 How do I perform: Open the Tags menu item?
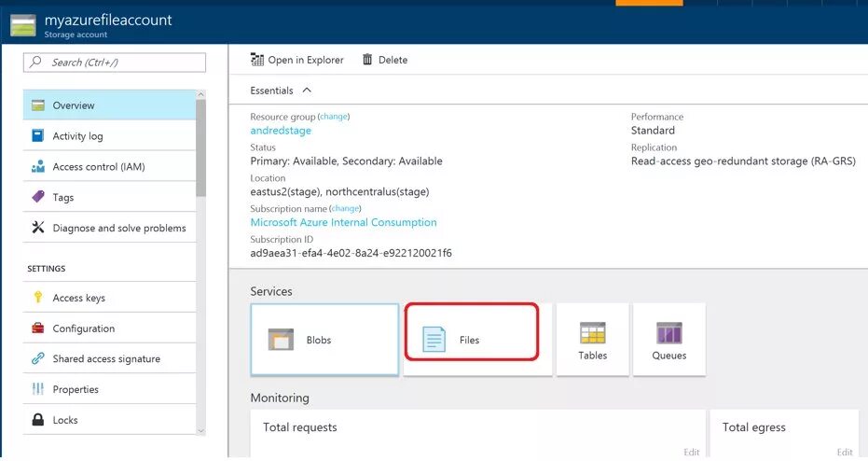pos(110,197)
